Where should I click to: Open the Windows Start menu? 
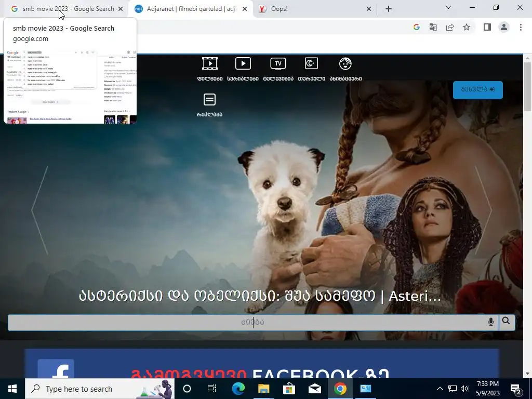coord(12,389)
